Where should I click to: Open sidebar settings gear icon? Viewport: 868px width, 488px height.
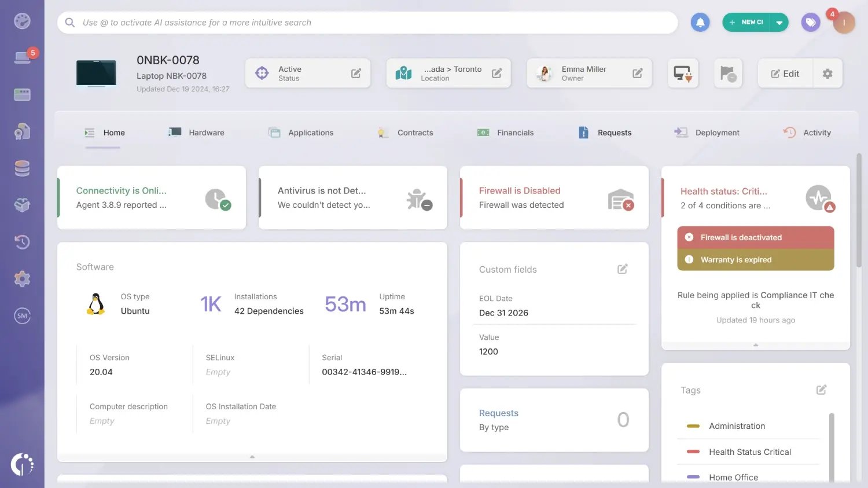pyautogui.click(x=22, y=278)
